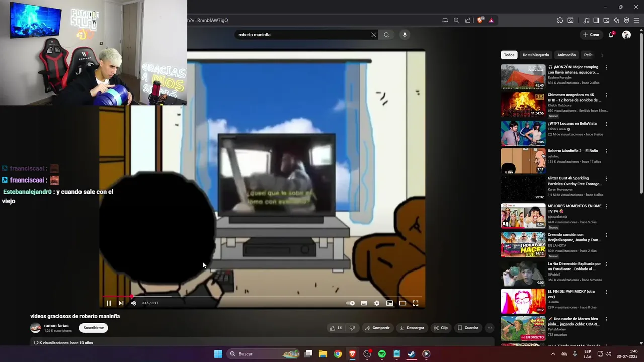This screenshot has height=362, width=644.
Task: Open the Crear create menu
Action: pos(591,35)
